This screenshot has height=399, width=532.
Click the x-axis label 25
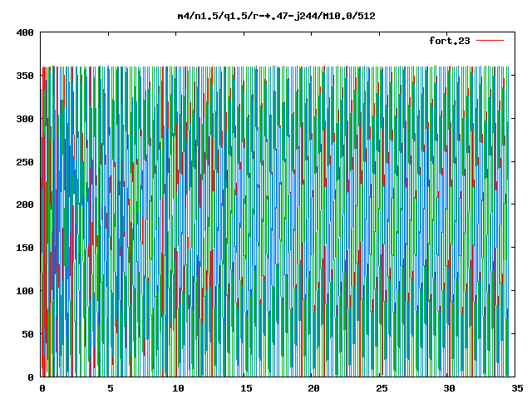(382, 388)
